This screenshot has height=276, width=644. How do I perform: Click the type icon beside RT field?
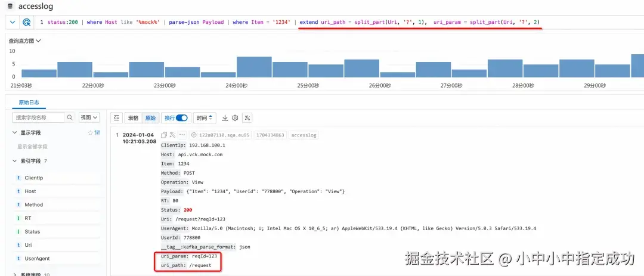18,219
